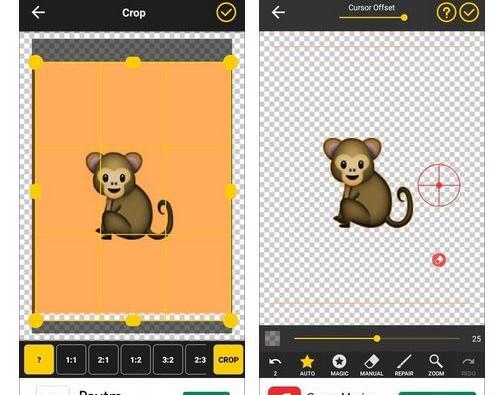Viewport: 503px width, 395px height.
Task: Click the red crosshair target cursor
Action: 439,185
